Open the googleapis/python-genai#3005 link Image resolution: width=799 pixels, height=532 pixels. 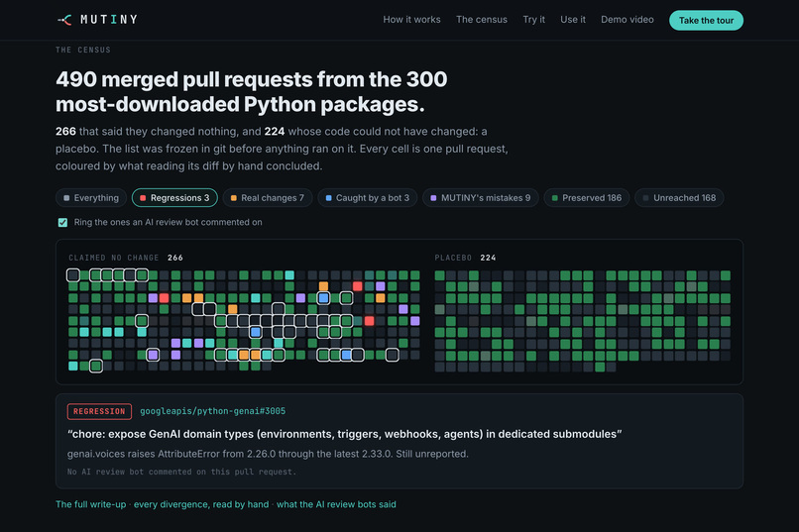point(212,411)
